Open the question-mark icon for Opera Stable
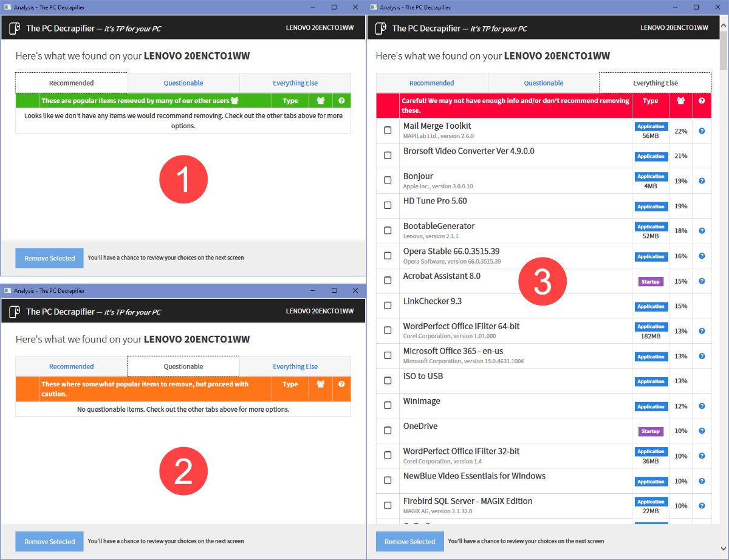 click(x=702, y=256)
